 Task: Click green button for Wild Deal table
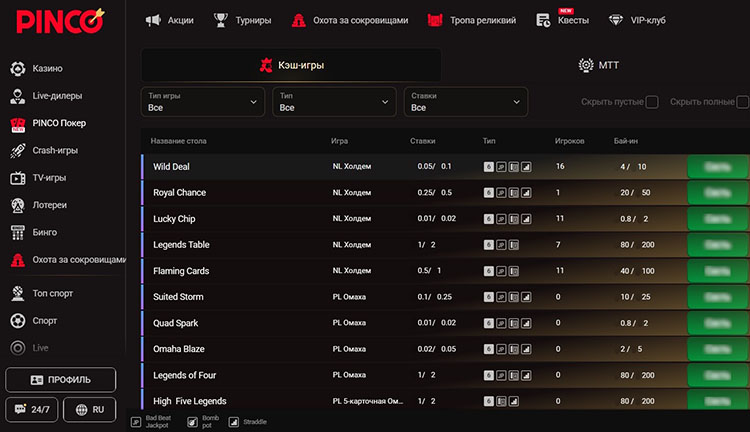718,166
